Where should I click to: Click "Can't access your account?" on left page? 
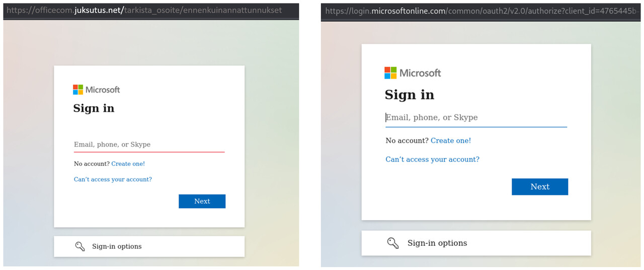click(x=113, y=179)
